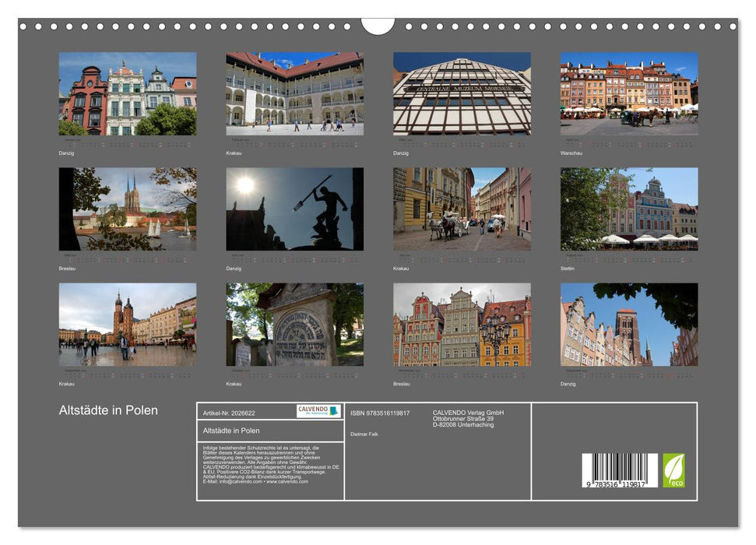Click the author name Dietmar Falk
The image size is (756, 545).
364,434
